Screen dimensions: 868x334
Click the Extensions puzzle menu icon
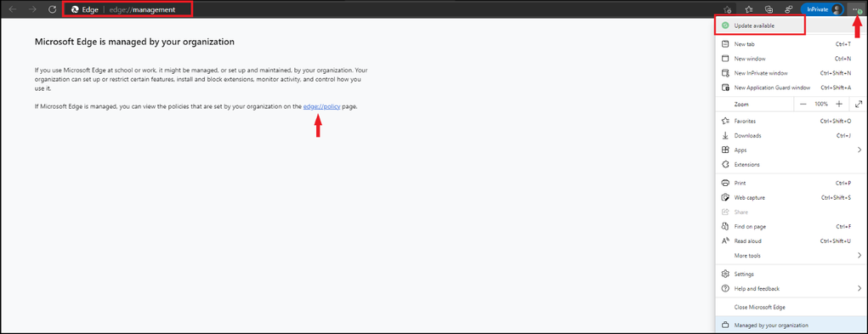[x=725, y=165]
